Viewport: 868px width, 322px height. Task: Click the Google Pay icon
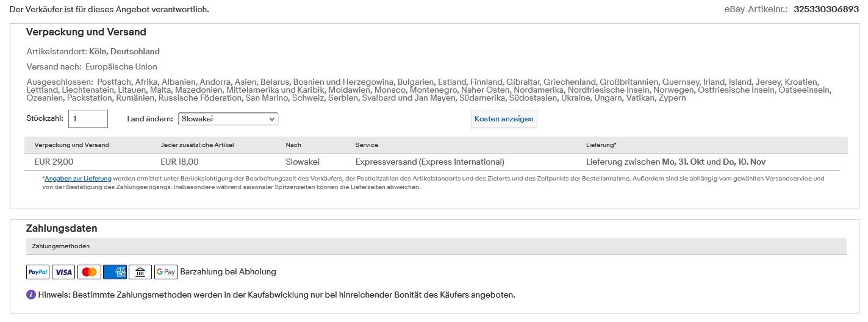coord(166,272)
